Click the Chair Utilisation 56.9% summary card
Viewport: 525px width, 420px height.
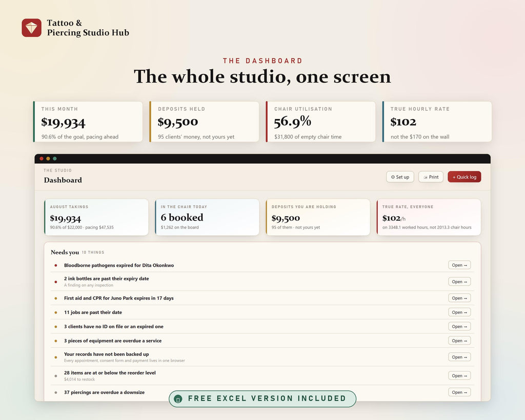[x=320, y=122]
